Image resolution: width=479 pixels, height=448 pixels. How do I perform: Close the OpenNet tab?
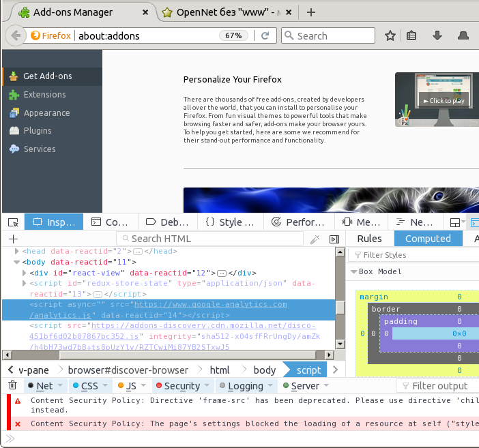(289, 12)
